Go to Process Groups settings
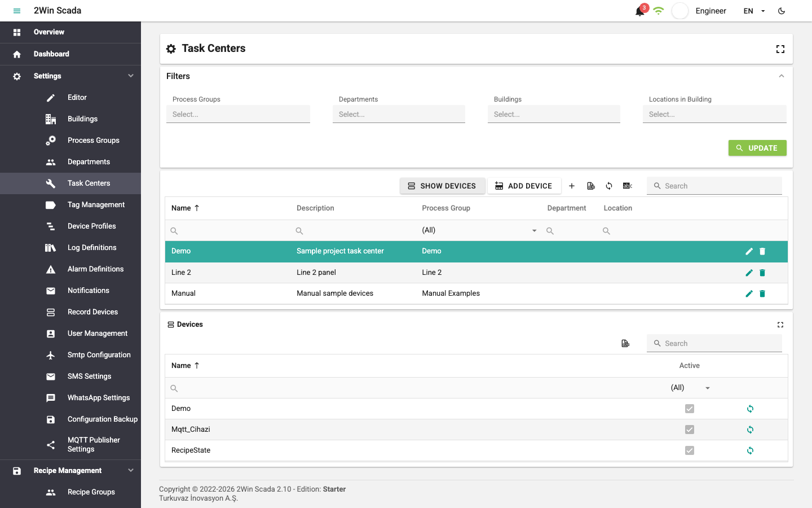Viewport: 812px width, 508px height. point(70,141)
